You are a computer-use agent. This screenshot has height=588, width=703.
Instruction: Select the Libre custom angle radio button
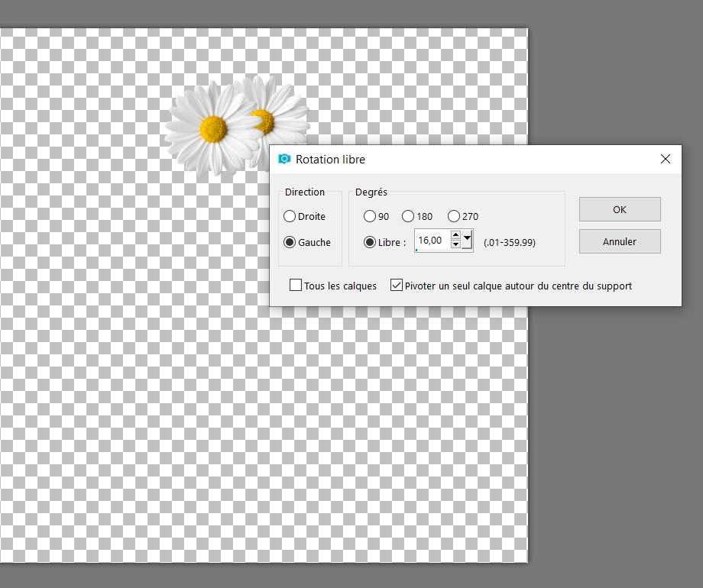370,242
